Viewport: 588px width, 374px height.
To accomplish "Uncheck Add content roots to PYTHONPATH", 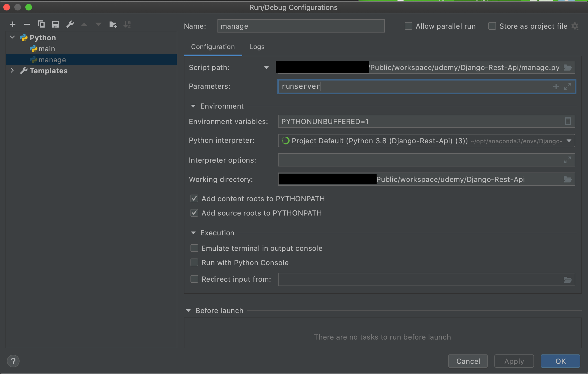I will tap(194, 198).
